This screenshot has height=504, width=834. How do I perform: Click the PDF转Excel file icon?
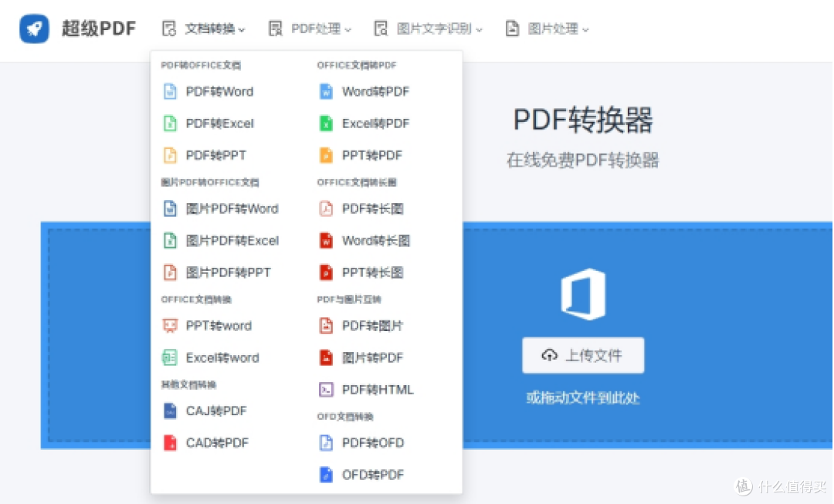click(170, 123)
